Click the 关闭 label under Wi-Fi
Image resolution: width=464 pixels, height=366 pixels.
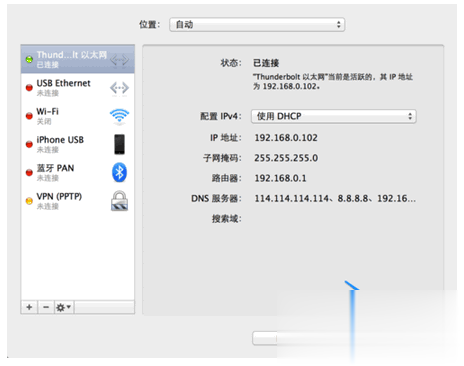click(x=44, y=122)
